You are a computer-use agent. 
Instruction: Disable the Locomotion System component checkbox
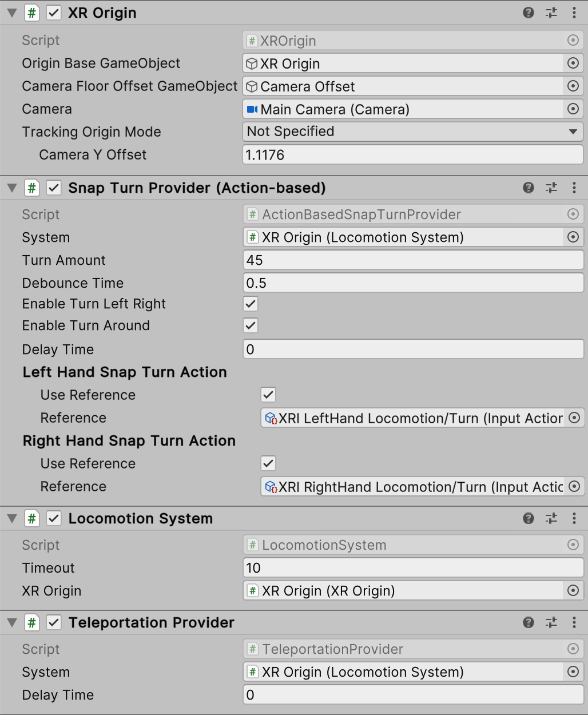click(54, 518)
